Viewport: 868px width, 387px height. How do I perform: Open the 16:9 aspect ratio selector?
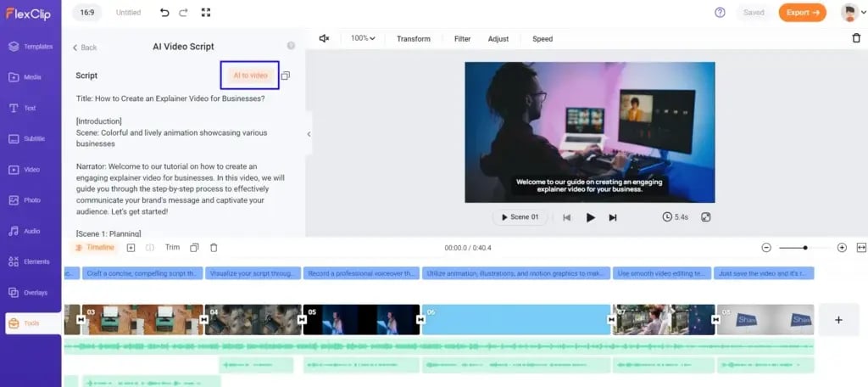click(x=88, y=13)
